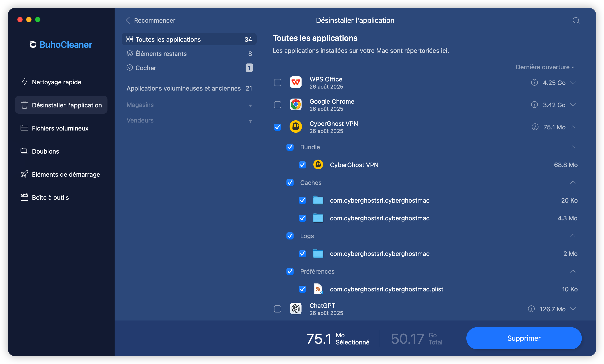The height and width of the screenshot is (364, 604).
Task: Uncheck the 4.3 Mo cache item checkbox
Action: pyautogui.click(x=302, y=218)
